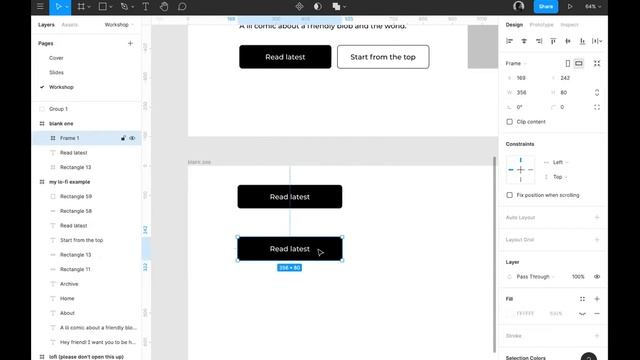Click Resize to fit icon

pyautogui.click(x=597, y=63)
